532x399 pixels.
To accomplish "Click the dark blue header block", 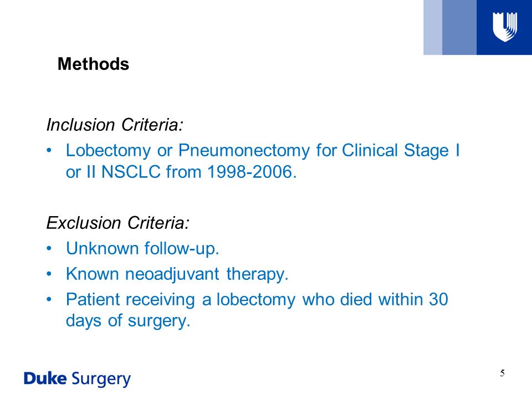I will point(504,27).
